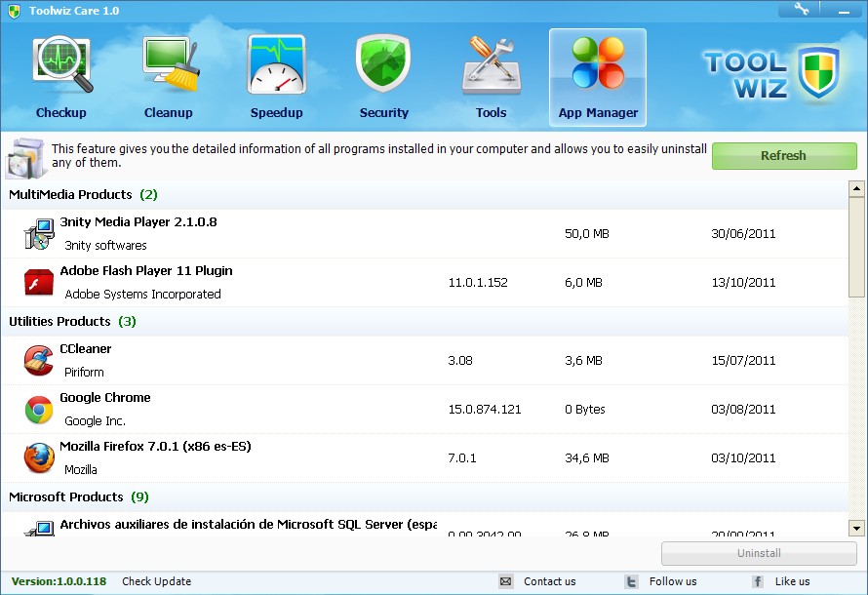Select the 3nity Media Player 2.1.0.8 entry
This screenshot has width=868, height=595.
click(424, 233)
